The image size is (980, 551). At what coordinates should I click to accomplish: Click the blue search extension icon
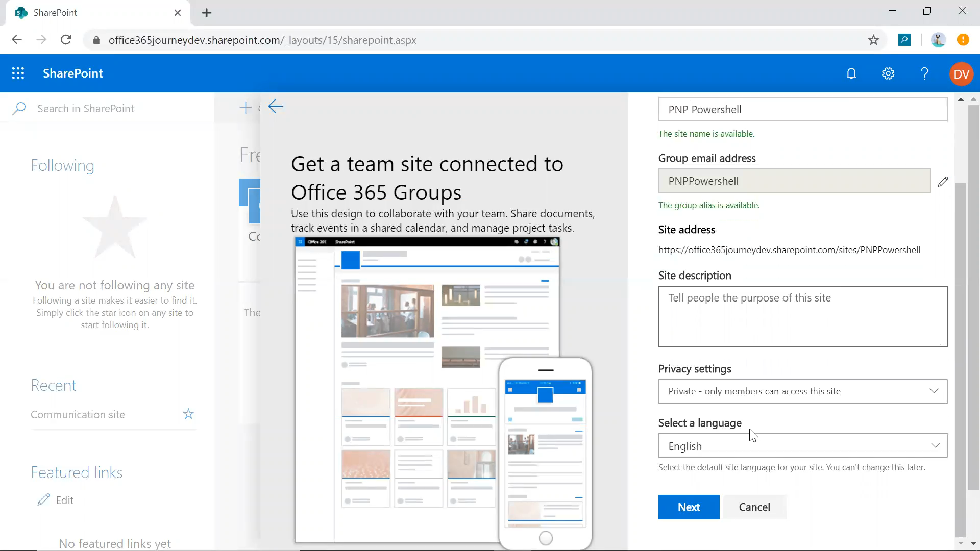click(904, 40)
